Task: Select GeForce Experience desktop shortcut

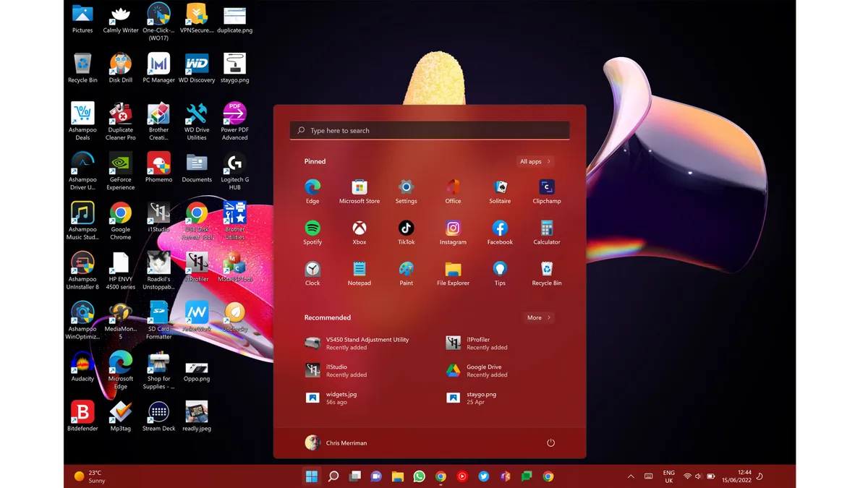Action: pos(121,171)
